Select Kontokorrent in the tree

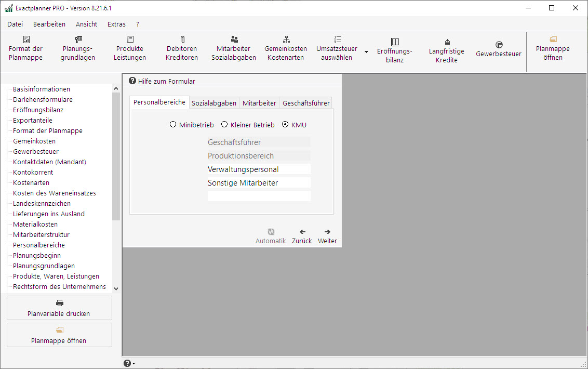[33, 173]
